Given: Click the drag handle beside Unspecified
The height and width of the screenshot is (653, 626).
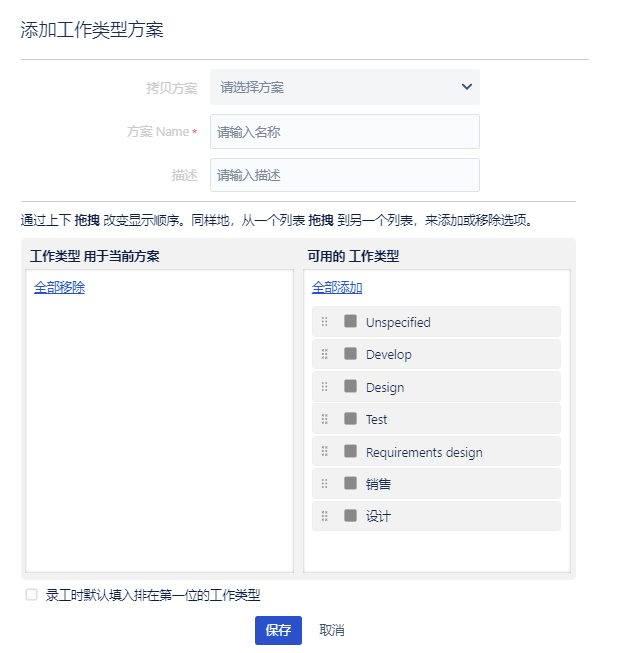Looking at the screenshot, I should (324, 322).
